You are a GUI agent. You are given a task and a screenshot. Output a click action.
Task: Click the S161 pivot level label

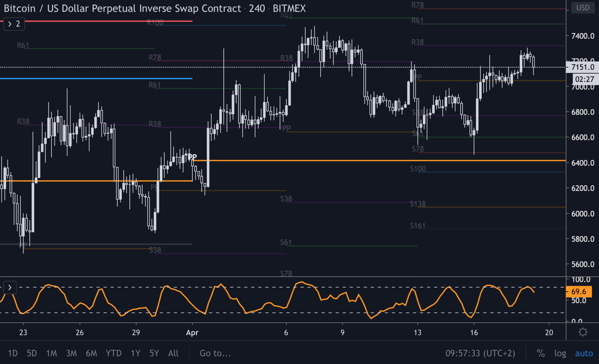click(417, 226)
